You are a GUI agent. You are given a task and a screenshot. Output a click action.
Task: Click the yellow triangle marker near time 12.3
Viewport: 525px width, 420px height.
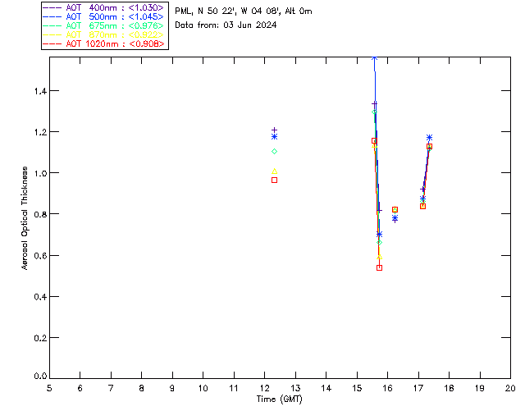coord(274,171)
